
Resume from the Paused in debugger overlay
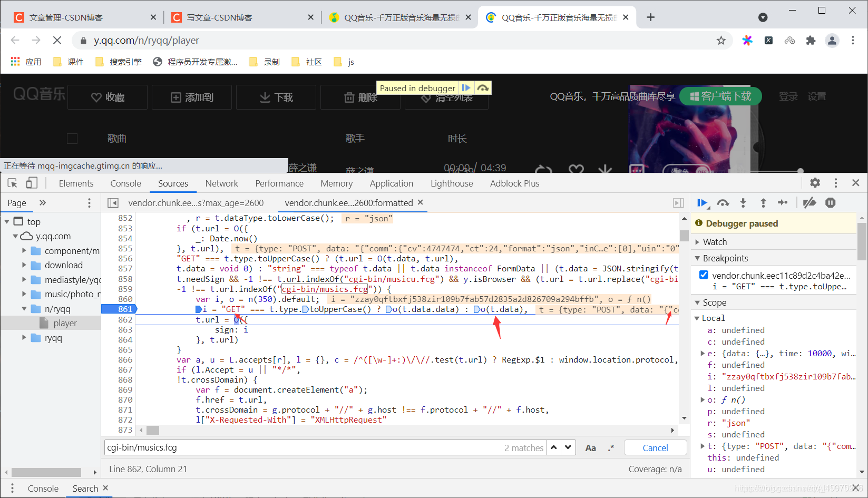(466, 88)
